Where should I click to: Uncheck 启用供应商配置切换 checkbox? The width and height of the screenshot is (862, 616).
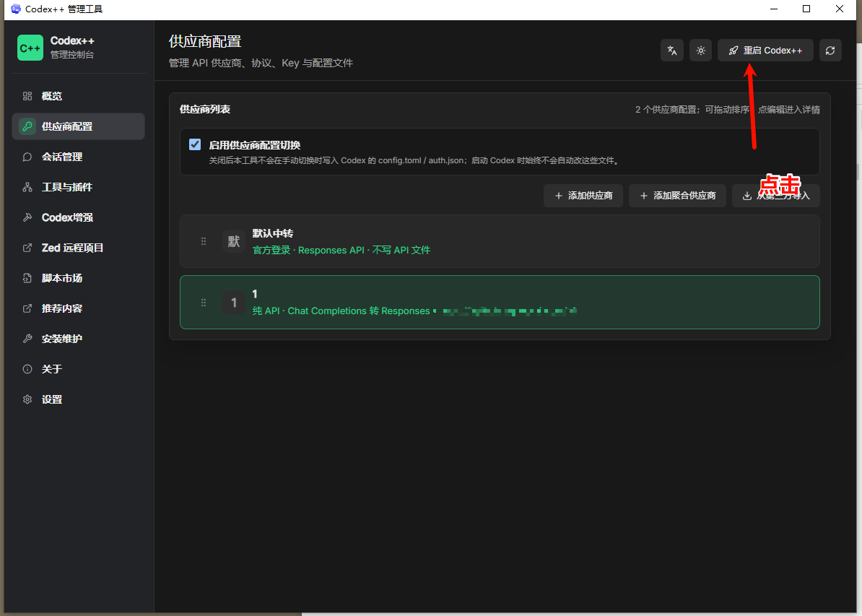tap(195, 144)
